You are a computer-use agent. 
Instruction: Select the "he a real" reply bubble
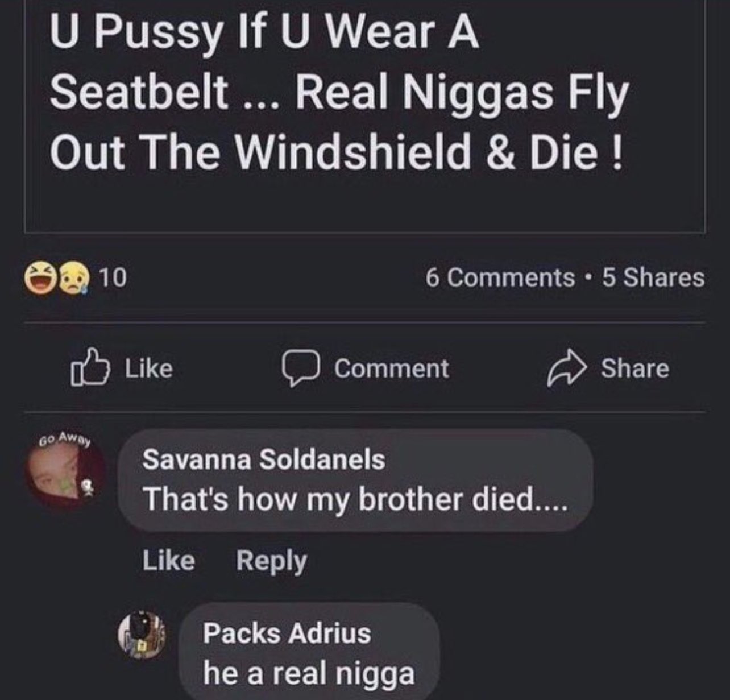point(310,652)
